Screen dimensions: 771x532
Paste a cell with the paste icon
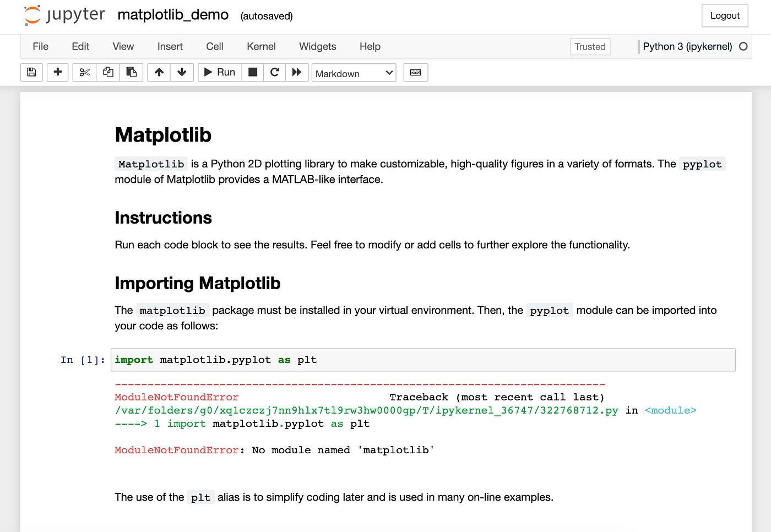(x=131, y=72)
